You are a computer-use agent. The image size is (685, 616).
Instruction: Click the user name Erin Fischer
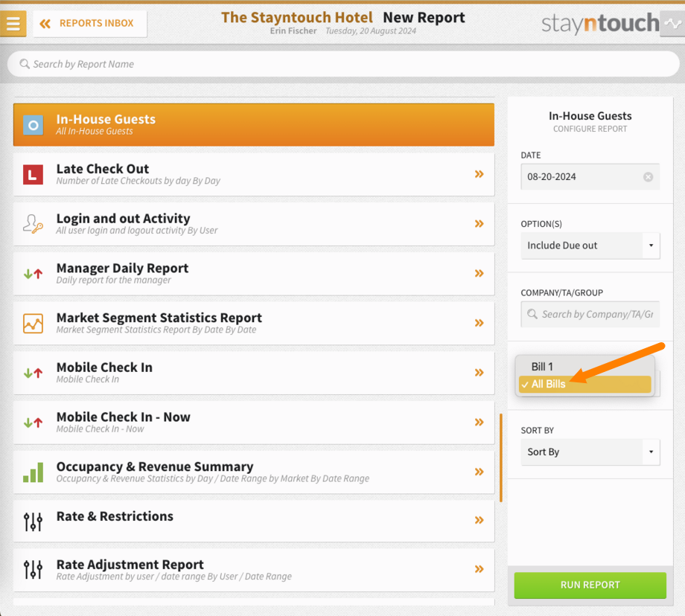coord(293,31)
